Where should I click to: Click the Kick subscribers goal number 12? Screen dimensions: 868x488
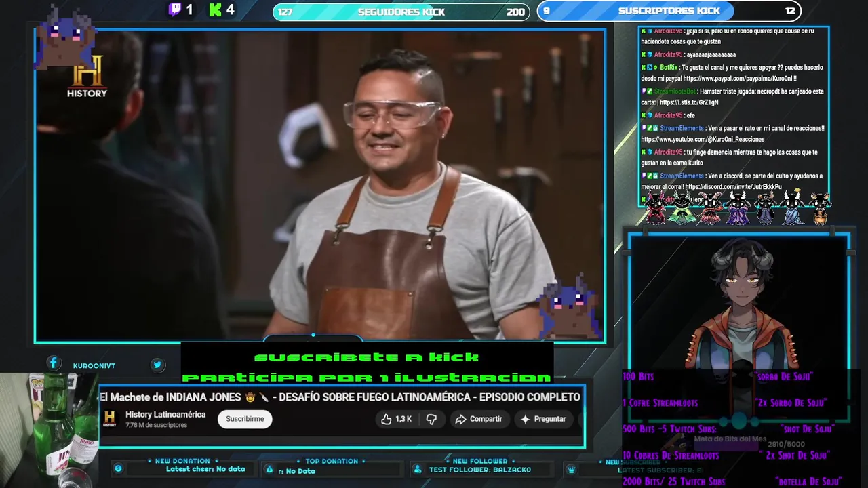790,11
